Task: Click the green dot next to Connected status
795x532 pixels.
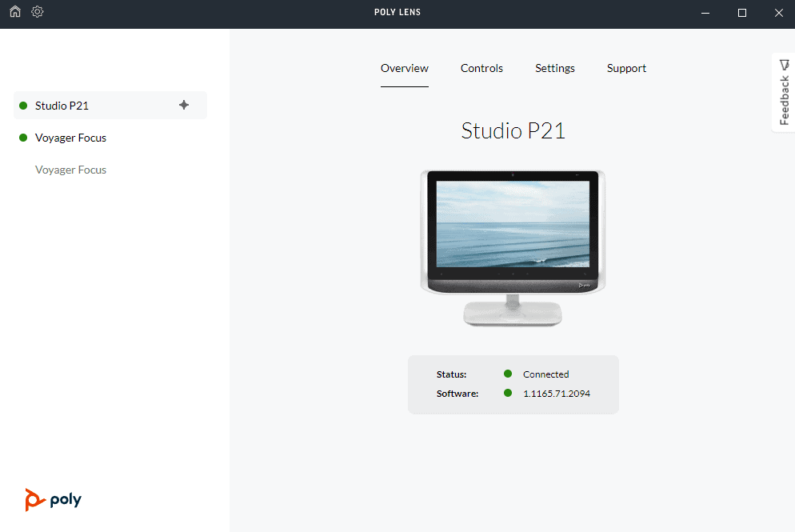Action: (x=507, y=374)
